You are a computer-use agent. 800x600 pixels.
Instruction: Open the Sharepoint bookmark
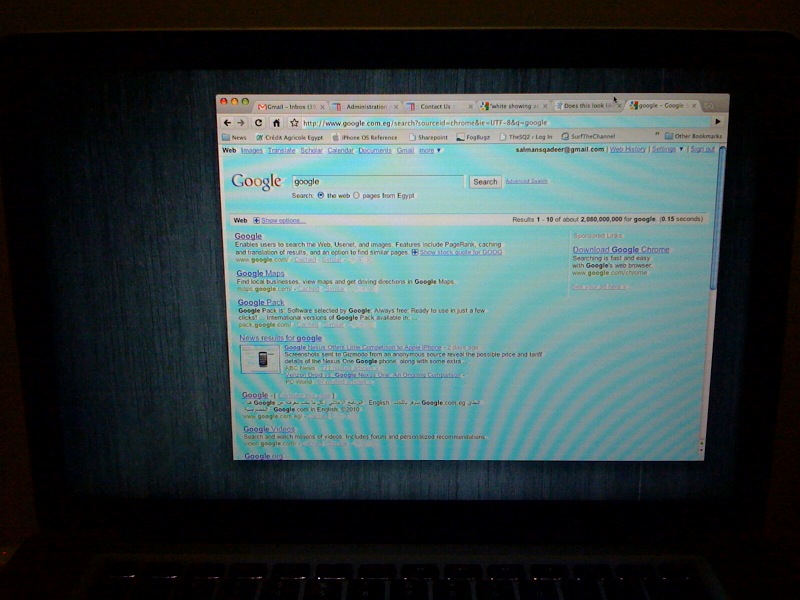[429, 137]
